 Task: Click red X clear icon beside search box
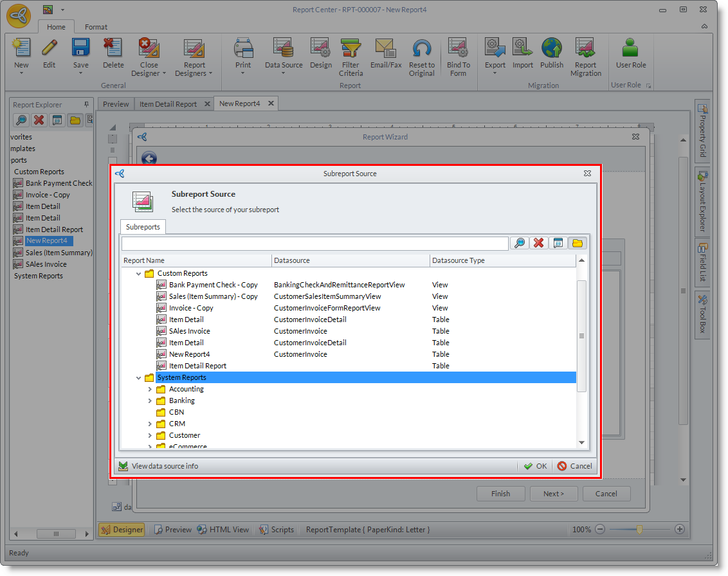pyautogui.click(x=539, y=243)
